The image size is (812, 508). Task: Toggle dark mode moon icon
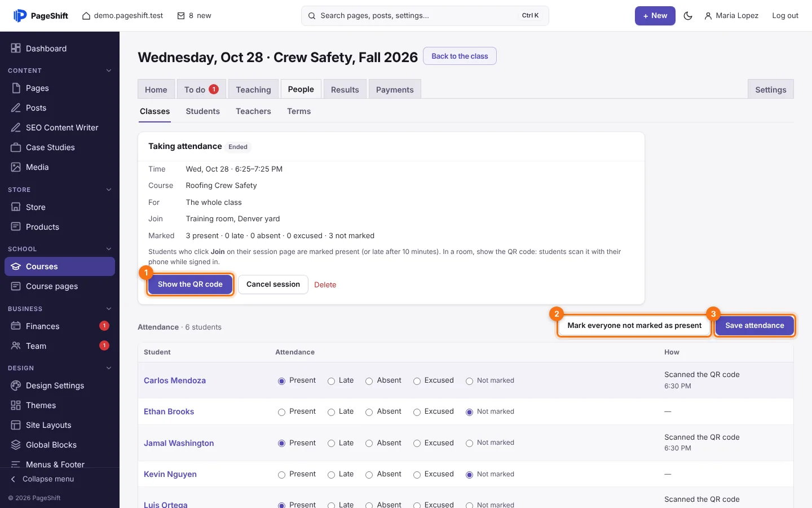[688, 16]
